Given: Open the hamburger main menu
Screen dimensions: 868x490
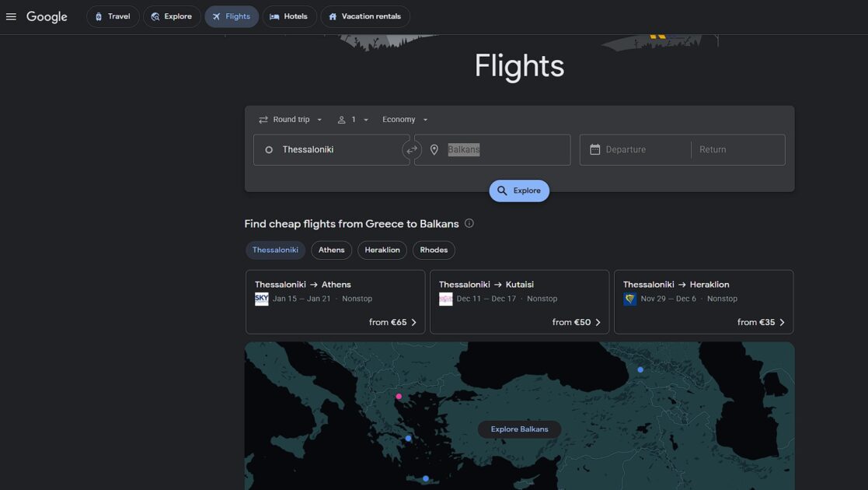Looking at the screenshot, I should coord(11,16).
